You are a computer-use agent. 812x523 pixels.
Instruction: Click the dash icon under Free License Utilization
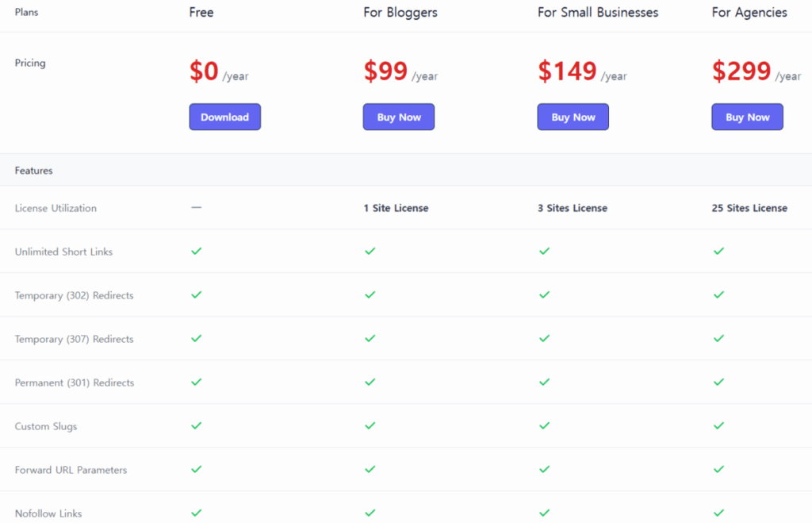197,207
